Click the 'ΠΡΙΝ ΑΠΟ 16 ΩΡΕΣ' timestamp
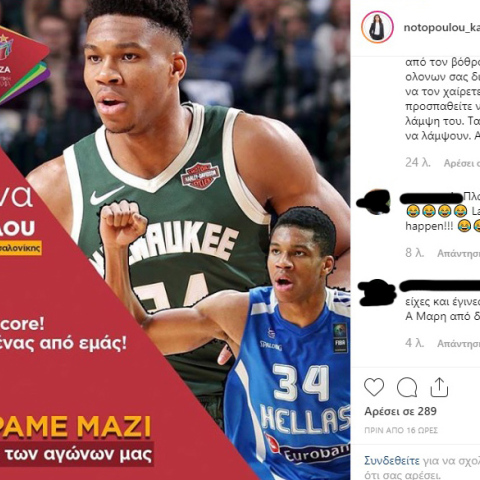Image resolution: width=480 pixels, height=480 pixels. (x=401, y=430)
